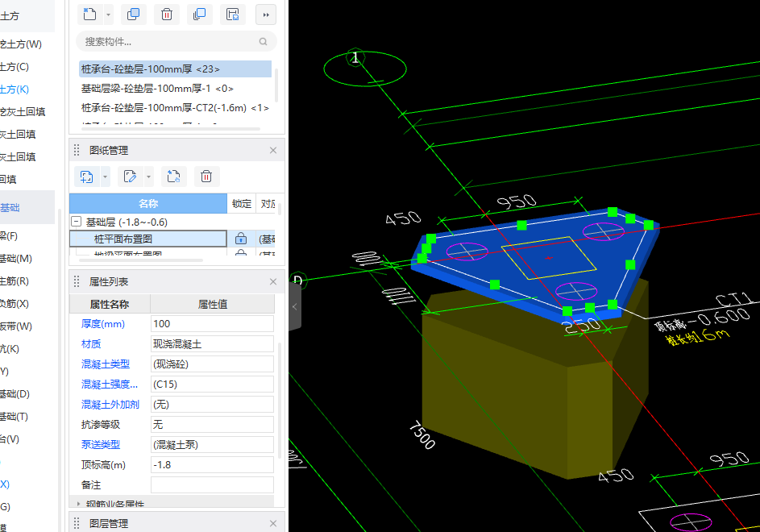Viewport: 760px width, 532px height.
Task: Close the 图纸管理 panel
Action: tap(273, 151)
